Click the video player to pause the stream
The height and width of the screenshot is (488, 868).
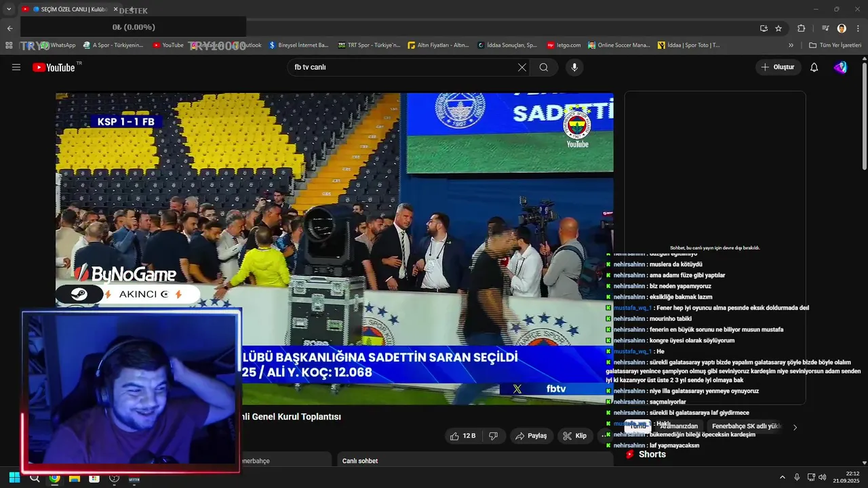coord(334,249)
